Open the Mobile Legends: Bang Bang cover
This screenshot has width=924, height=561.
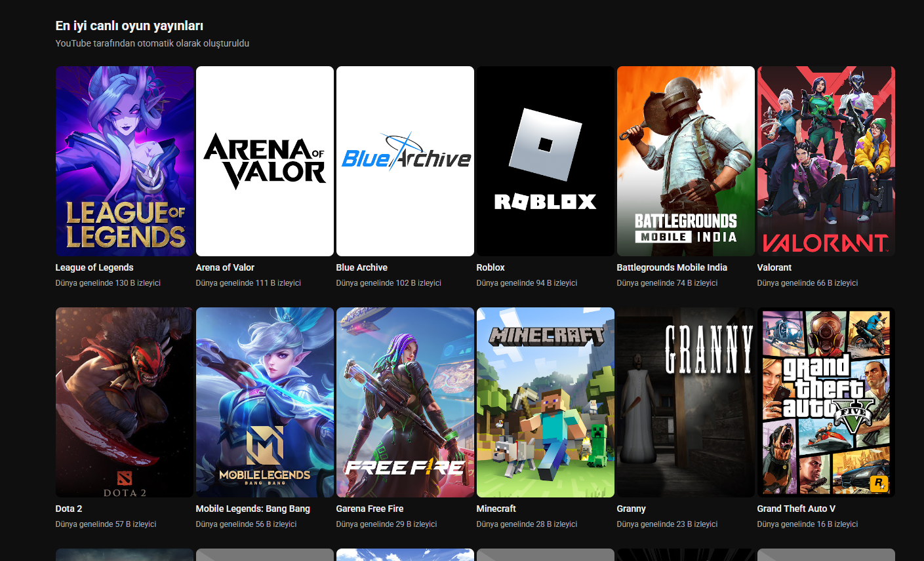coord(265,402)
